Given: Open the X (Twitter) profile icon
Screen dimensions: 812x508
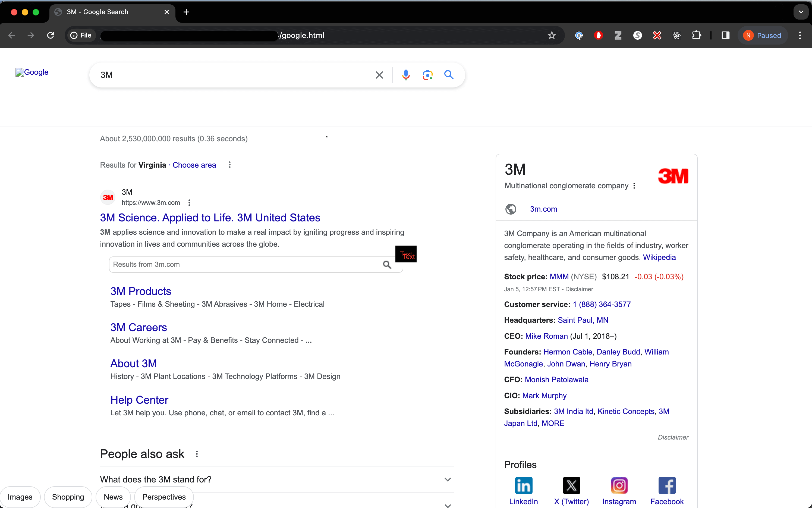Looking at the screenshot, I should click(x=571, y=485).
